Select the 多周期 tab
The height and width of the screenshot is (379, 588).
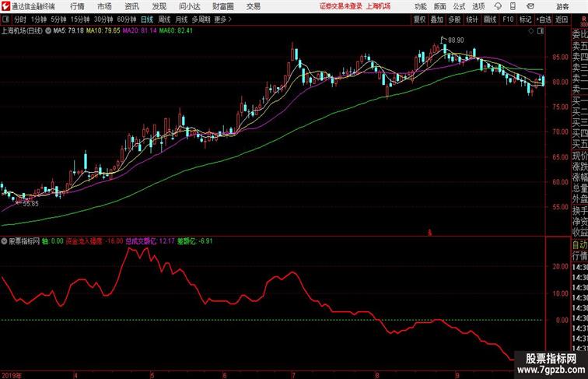coord(201,19)
